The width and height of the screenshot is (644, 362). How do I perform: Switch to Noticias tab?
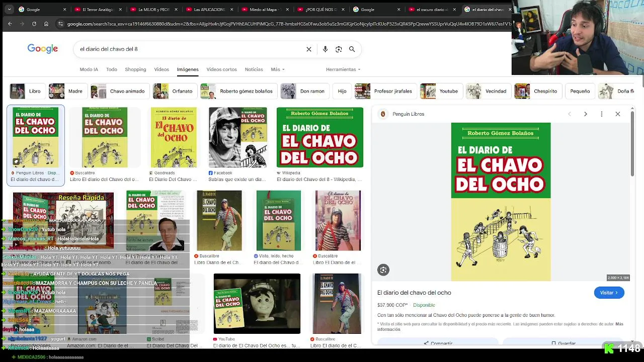click(x=254, y=69)
